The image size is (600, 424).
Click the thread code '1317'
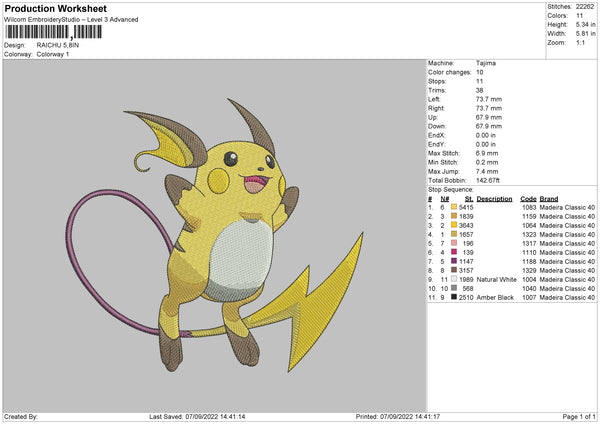tap(529, 243)
